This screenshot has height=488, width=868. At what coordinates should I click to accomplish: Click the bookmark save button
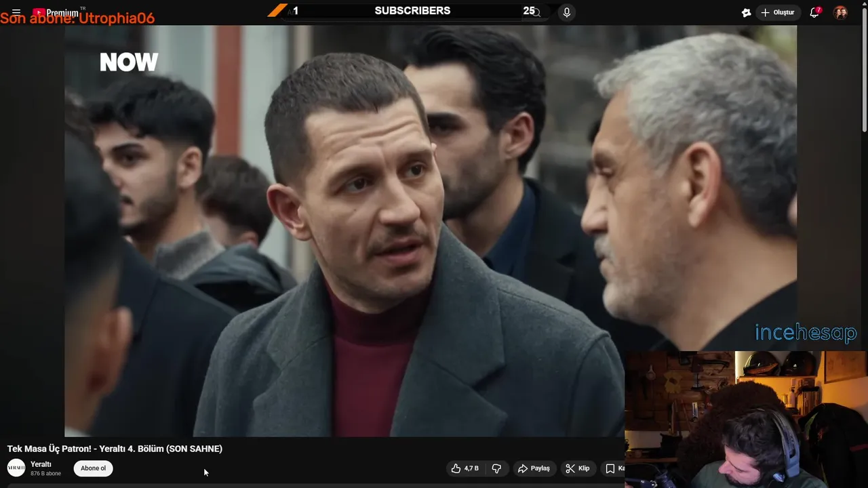tap(612, 468)
